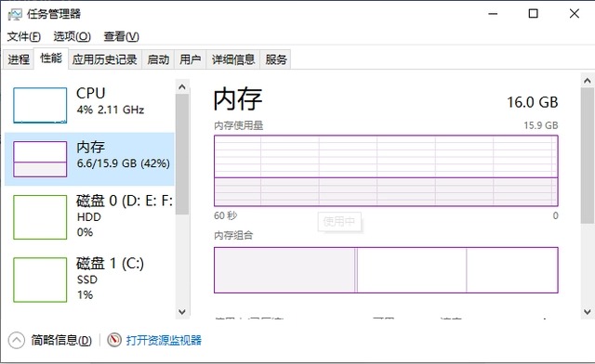Screen dimensions: 595x364
Task: Open 打开资源监视器 link
Action: tap(164, 340)
